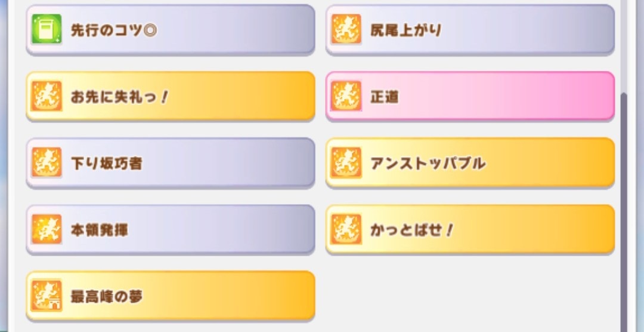Open the 尻尾上がり skill entry
This screenshot has width=644, height=332.
pyautogui.click(x=470, y=29)
